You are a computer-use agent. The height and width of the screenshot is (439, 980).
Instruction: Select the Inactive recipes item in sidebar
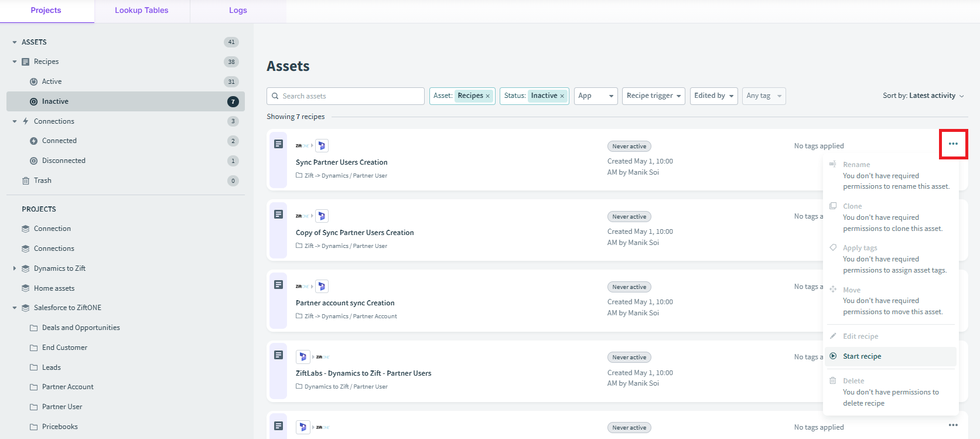pos(125,101)
